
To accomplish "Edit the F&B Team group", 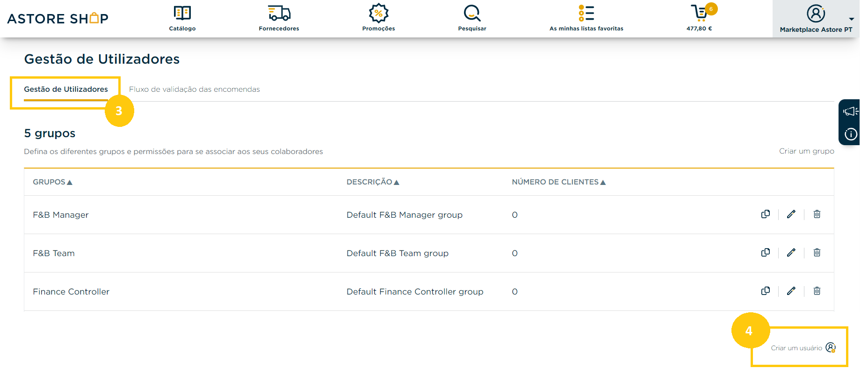I will pyautogui.click(x=791, y=252).
